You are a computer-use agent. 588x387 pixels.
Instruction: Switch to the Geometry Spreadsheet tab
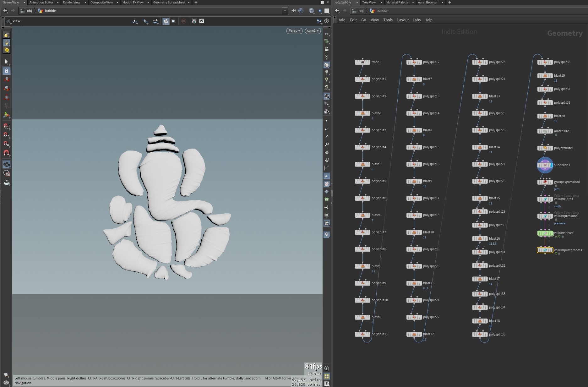[x=169, y=3]
